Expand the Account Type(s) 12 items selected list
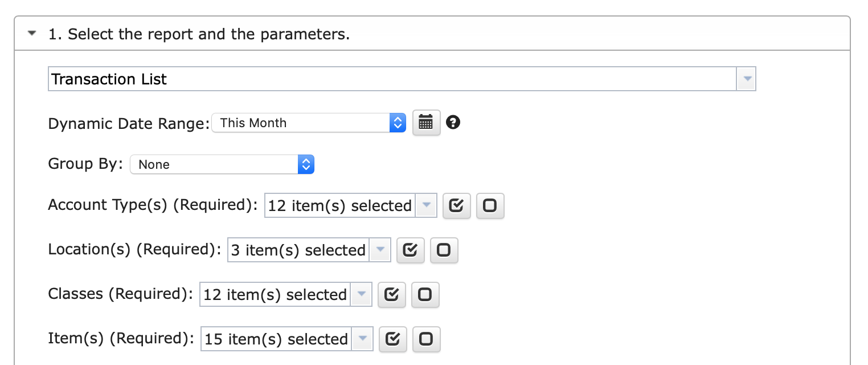This screenshot has width=868, height=365. tap(350, 205)
